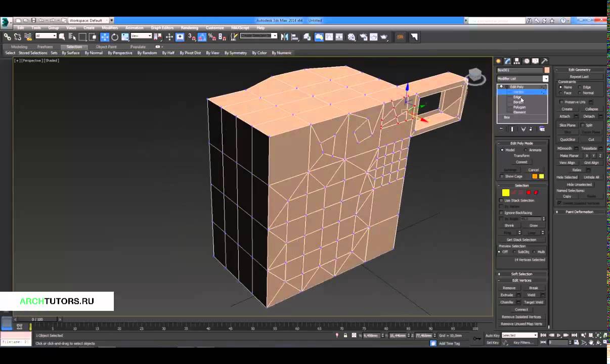
Task: Click the Bind to Space Warp icon
Action: pos(28,37)
